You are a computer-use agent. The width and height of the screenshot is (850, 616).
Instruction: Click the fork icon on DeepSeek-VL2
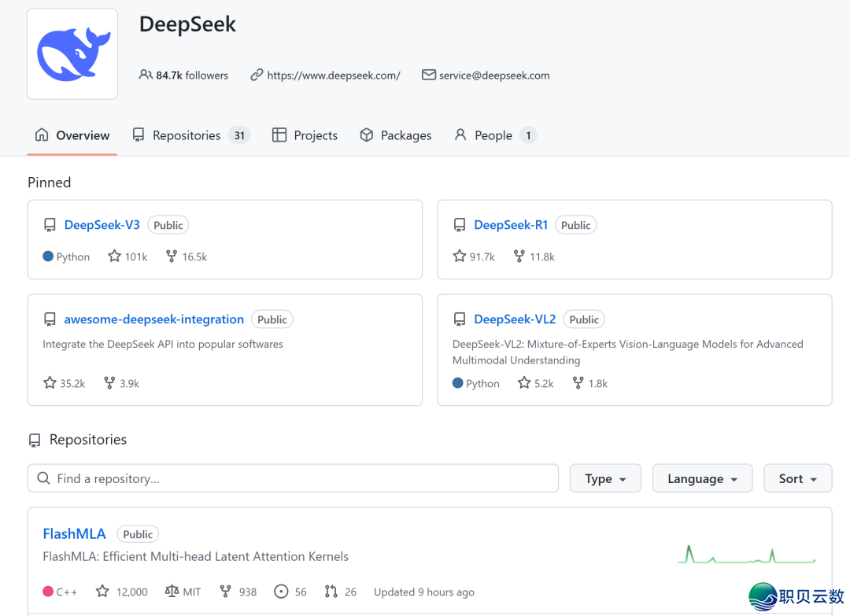click(x=578, y=383)
